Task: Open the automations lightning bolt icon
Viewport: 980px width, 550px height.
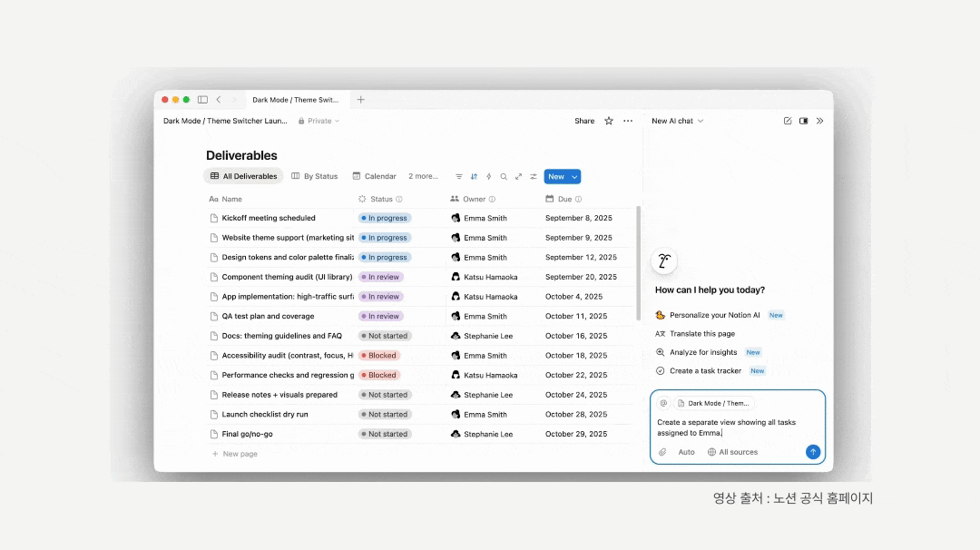Action: coord(489,177)
